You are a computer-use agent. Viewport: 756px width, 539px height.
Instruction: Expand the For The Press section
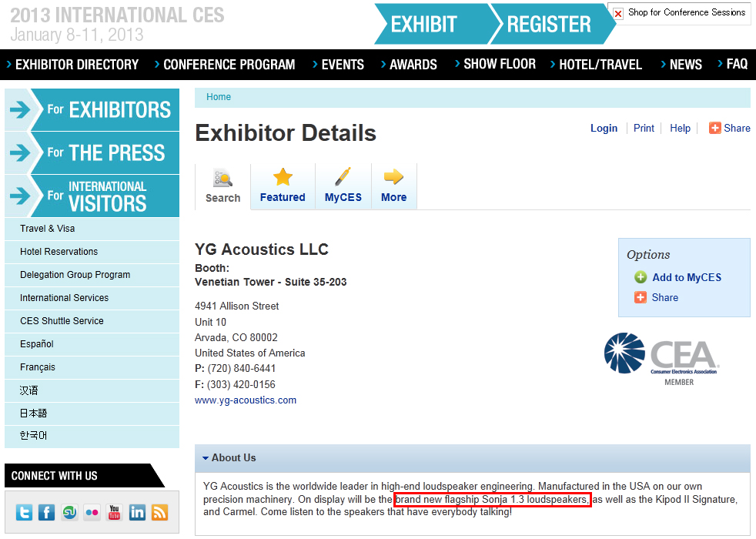(x=92, y=153)
